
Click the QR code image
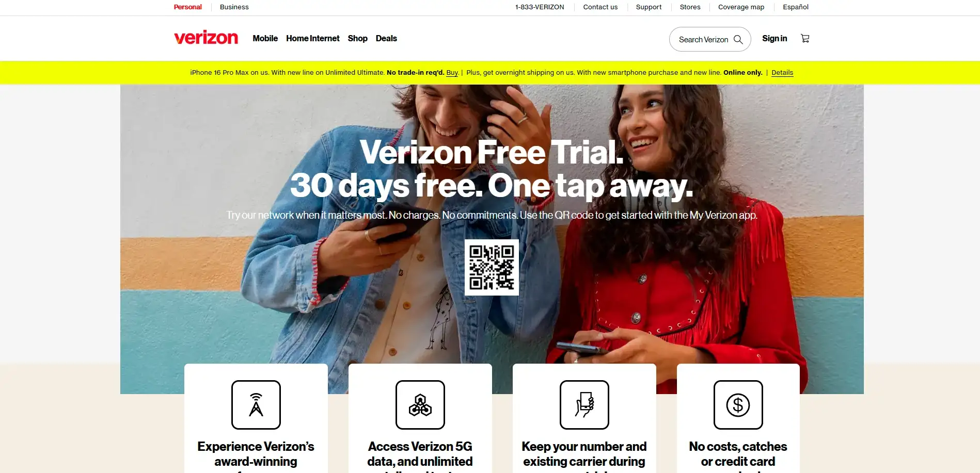point(492,267)
